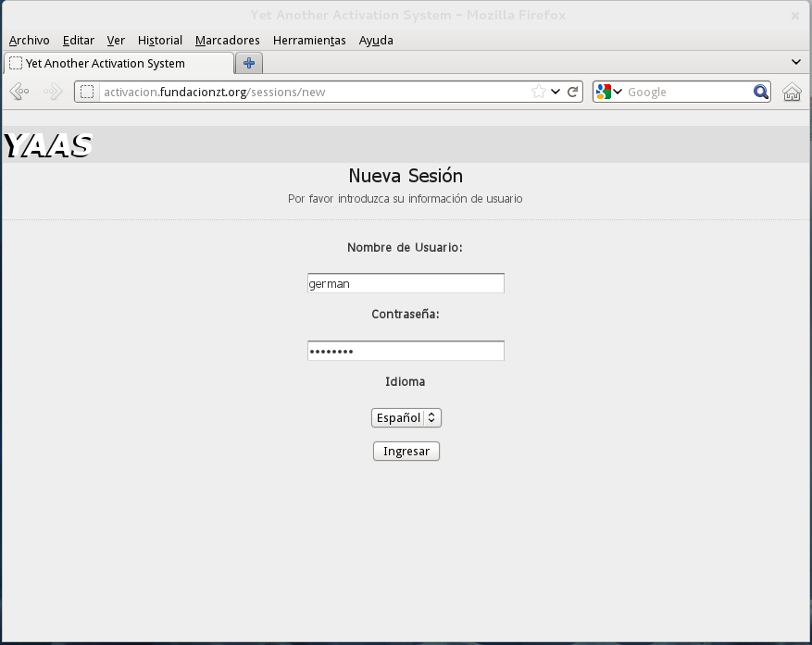The image size is (812, 645).
Task: Click the YAAS logo
Action: click(48, 145)
